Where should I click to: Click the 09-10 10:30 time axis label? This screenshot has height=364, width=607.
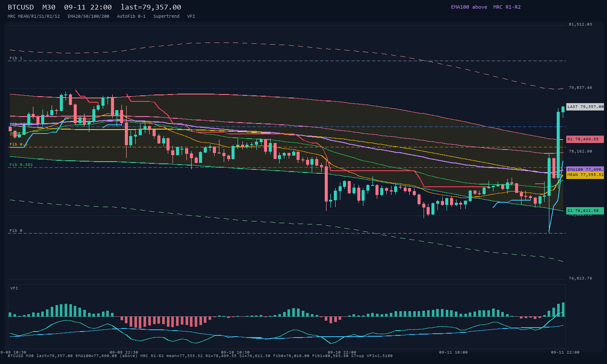235,352
